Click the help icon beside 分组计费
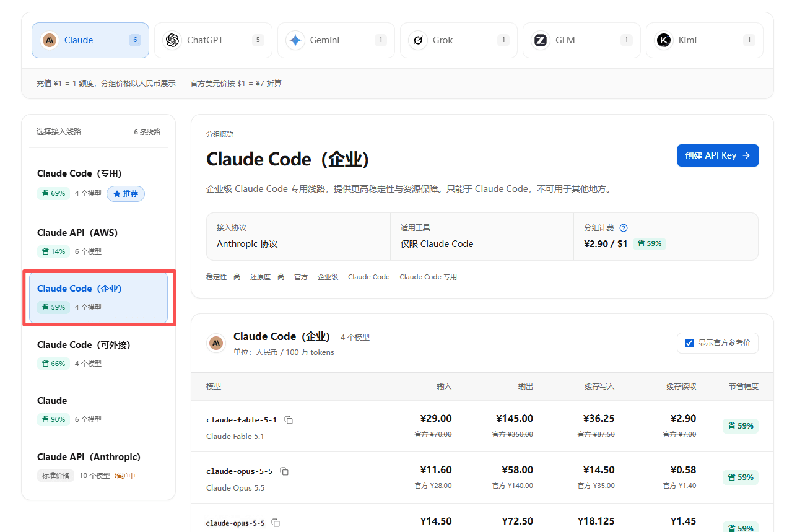The image size is (792, 532). (624, 228)
